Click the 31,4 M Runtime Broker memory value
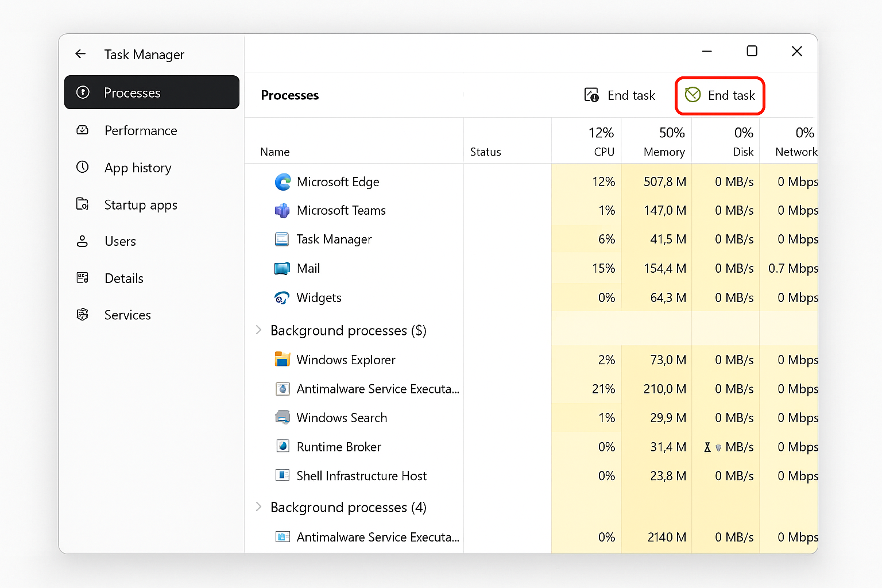882x588 pixels. click(x=668, y=447)
